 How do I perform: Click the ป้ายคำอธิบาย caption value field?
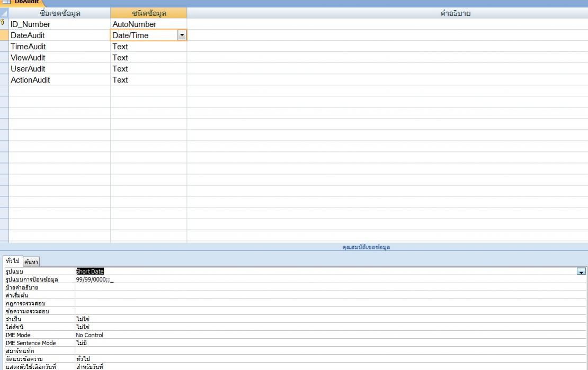(x=331, y=287)
